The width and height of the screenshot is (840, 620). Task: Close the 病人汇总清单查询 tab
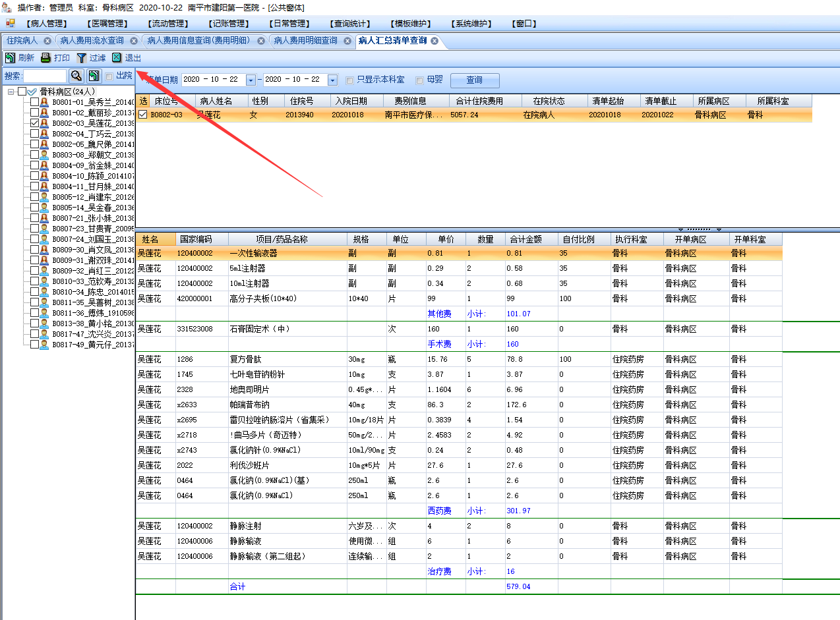pos(435,41)
